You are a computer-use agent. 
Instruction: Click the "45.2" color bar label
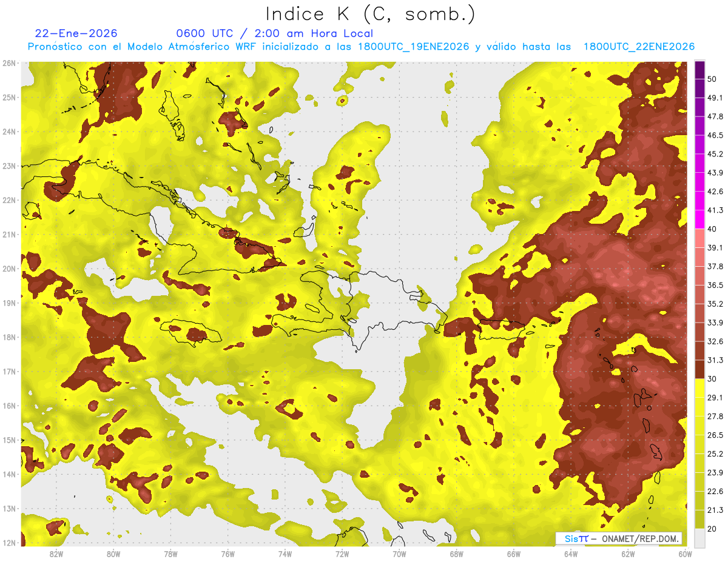[715, 154]
